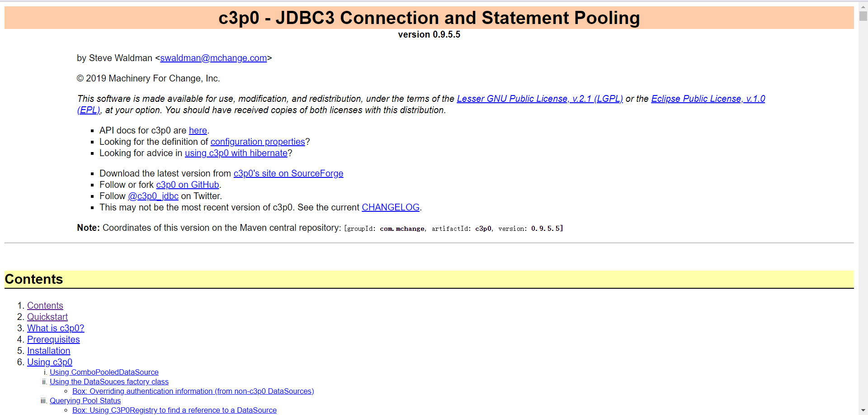Open the swaldman@mchange.com email link
This screenshot has width=868, height=415.
point(213,58)
